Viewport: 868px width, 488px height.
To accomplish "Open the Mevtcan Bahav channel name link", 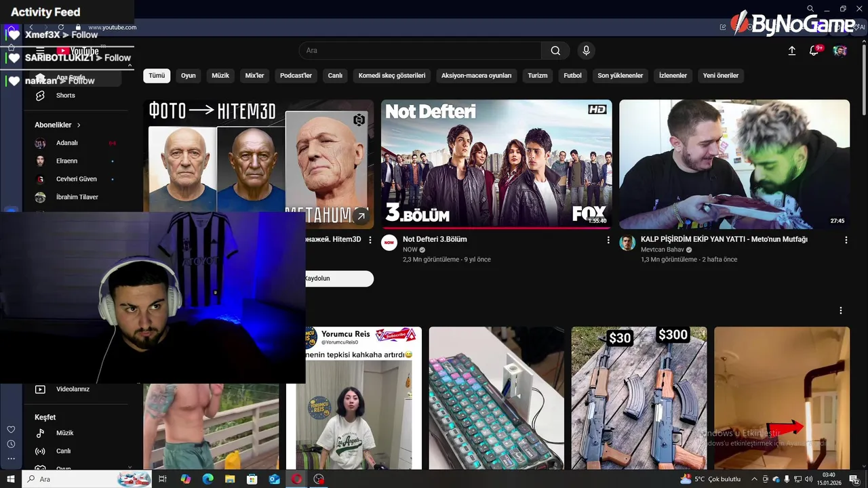I will point(663,249).
